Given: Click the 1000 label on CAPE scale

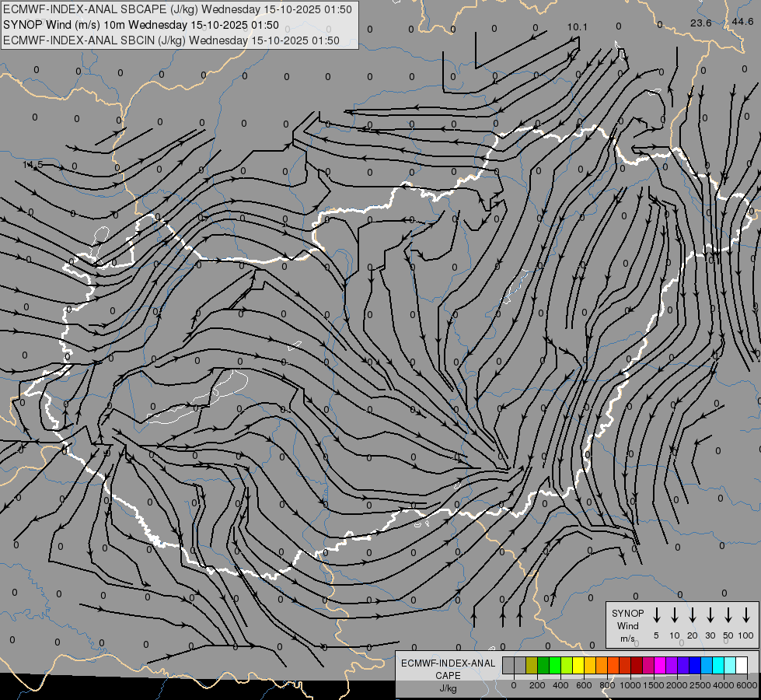Looking at the screenshot, I should pos(630,685).
